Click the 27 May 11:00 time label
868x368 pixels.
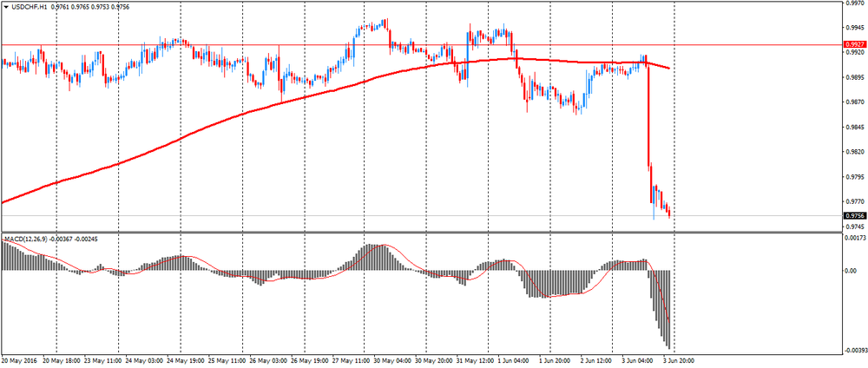(x=349, y=360)
